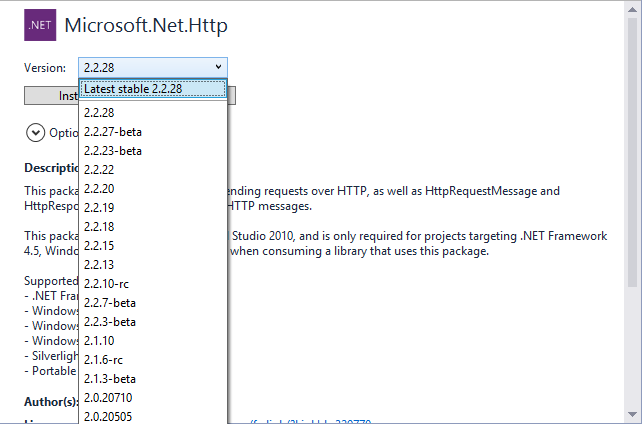Pick version 2.2.13
642x424 pixels.
coord(99,265)
